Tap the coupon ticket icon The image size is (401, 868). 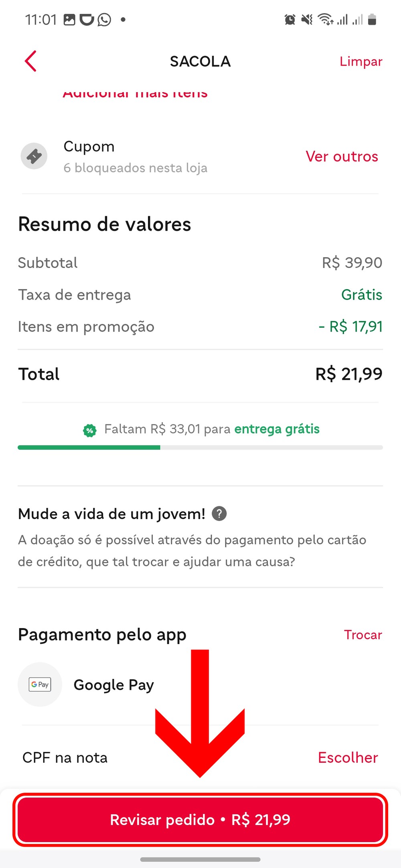pos(34,156)
